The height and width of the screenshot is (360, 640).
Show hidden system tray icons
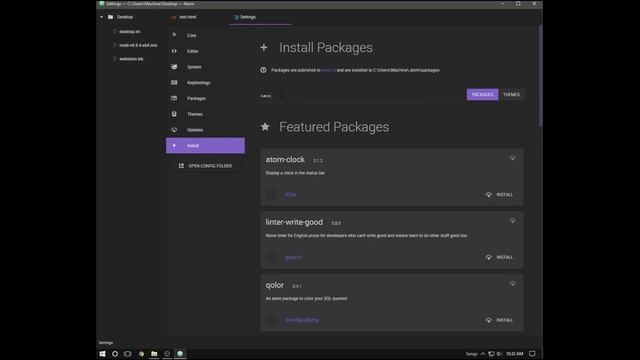[x=483, y=354]
